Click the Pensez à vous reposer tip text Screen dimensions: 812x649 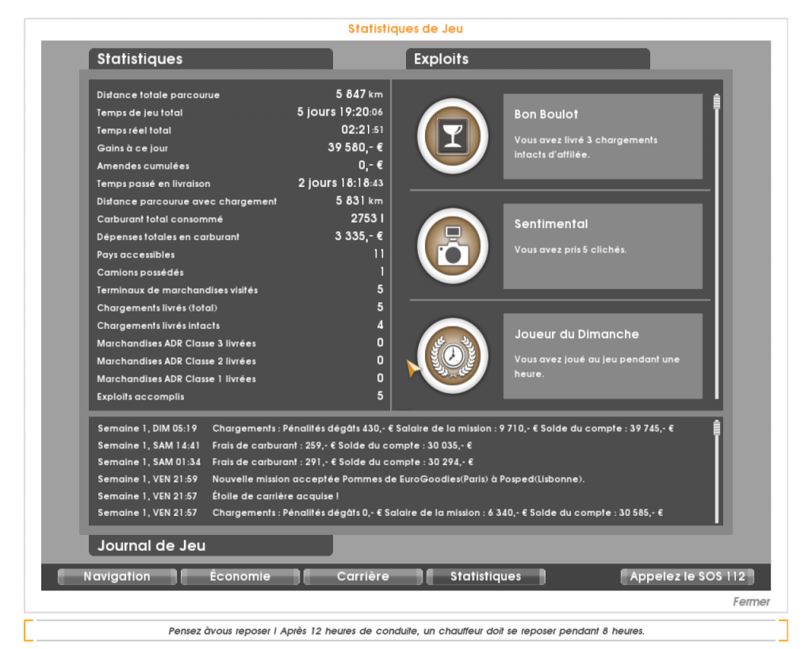pyautogui.click(x=406, y=631)
